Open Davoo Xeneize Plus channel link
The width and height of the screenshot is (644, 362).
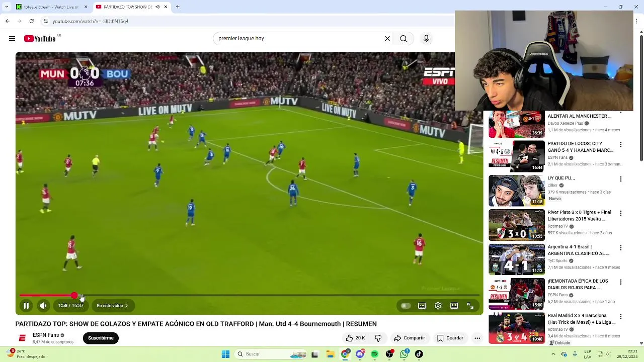(x=565, y=123)
